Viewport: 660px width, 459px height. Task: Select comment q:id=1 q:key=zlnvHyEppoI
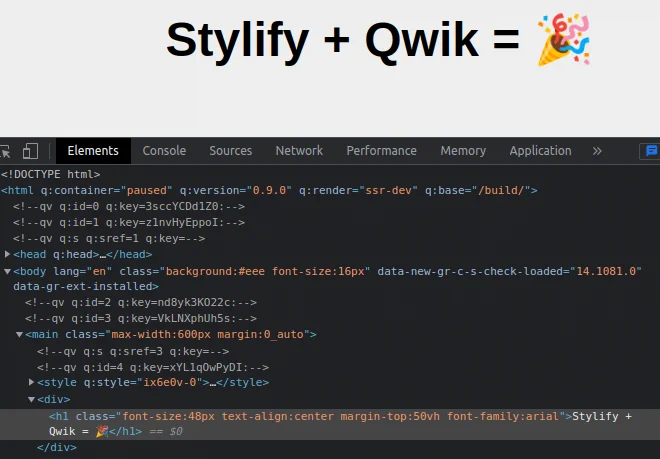pyautogui.click(x=129, y=222)
